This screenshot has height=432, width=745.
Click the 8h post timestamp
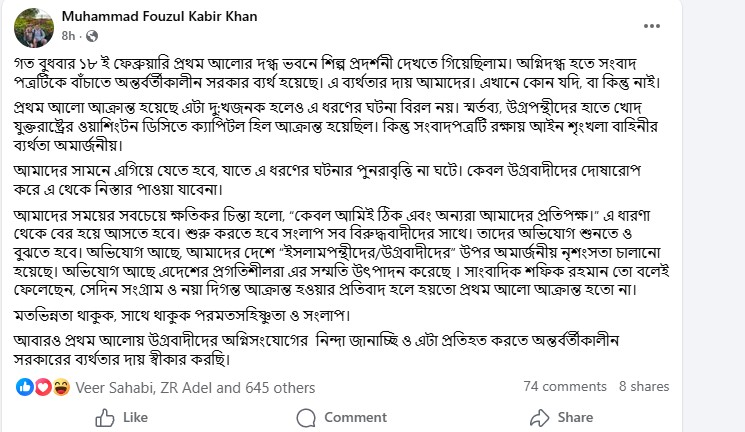click(x=67, y=34)
